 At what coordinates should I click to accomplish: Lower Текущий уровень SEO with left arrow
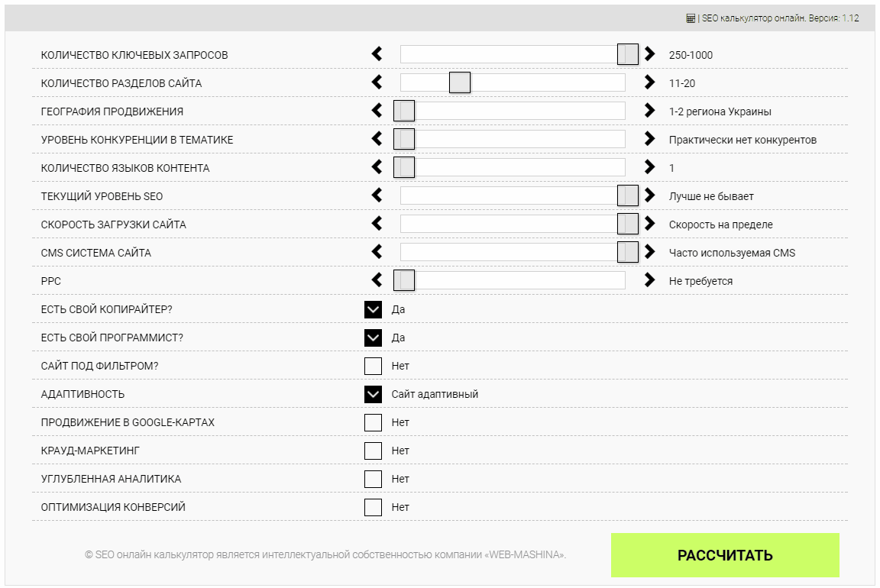point(377,195)
